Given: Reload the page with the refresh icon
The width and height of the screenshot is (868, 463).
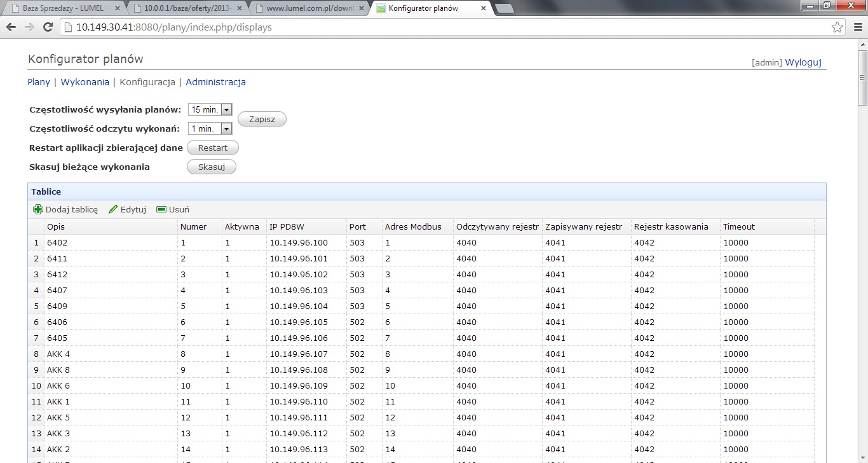Looking at the screenshot, I should click(x=47, y=27).
